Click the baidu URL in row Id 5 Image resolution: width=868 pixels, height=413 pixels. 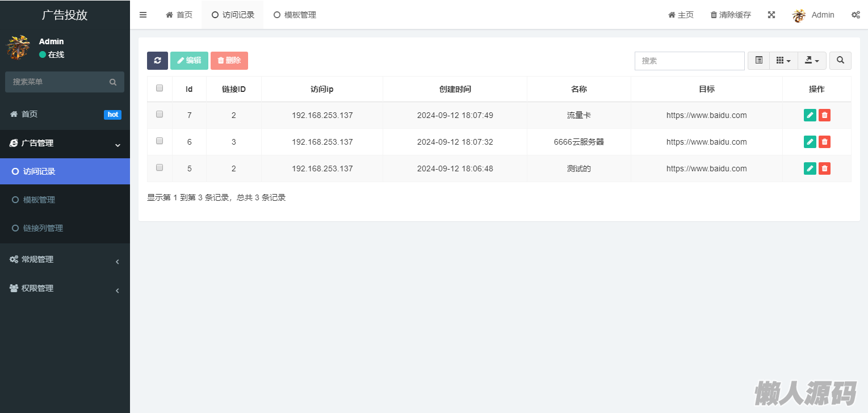[707, 168]
